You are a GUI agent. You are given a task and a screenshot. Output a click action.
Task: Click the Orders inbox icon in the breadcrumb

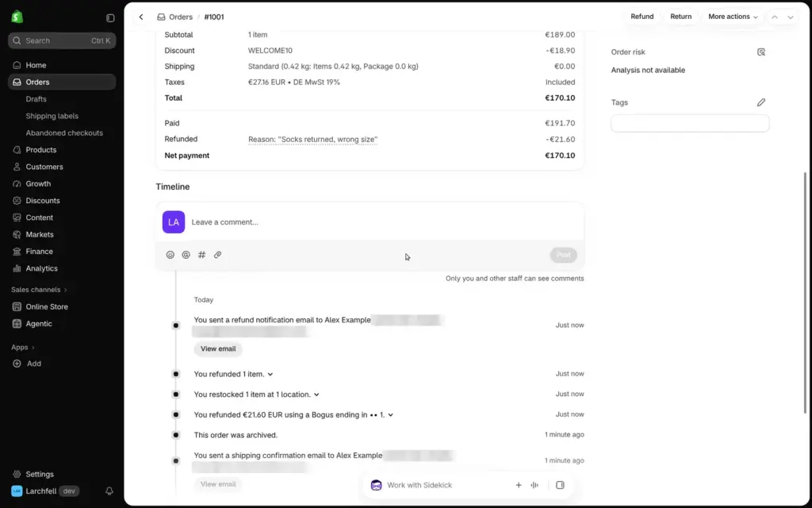pyautogui.click(x=162, y=17)
